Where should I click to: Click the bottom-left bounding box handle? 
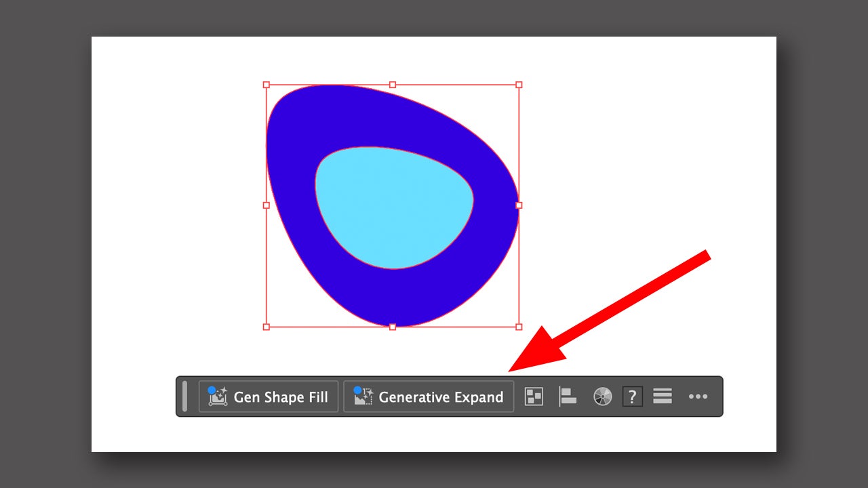pyautogui.click(x=267, y=327)
